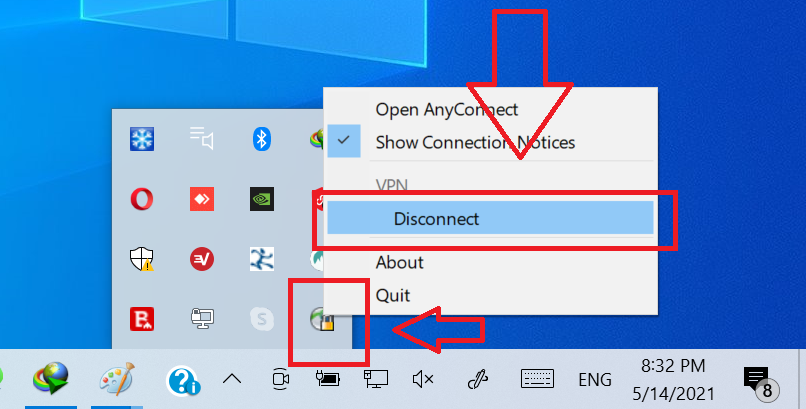Open the Bluetooth tray icon

click(262, 139)
